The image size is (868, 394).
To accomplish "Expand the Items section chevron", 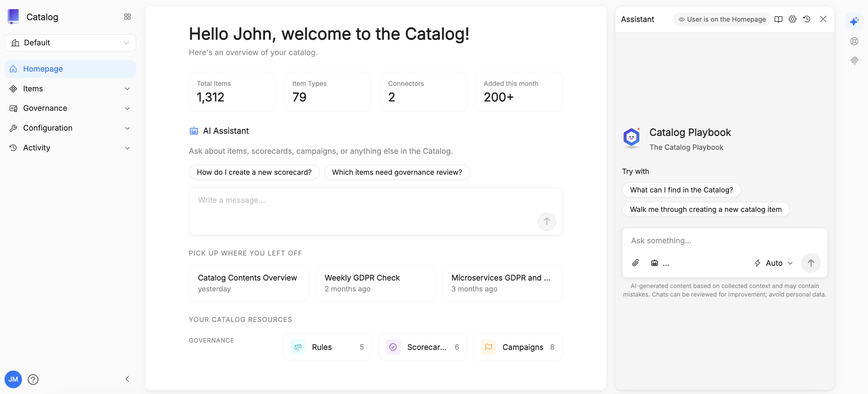I will click(127, 89).
